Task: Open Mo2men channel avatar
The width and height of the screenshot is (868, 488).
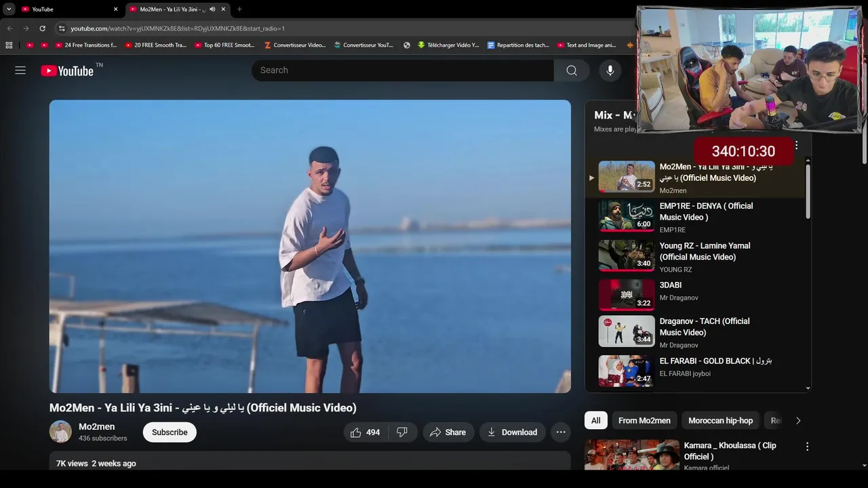Action: 60,432
